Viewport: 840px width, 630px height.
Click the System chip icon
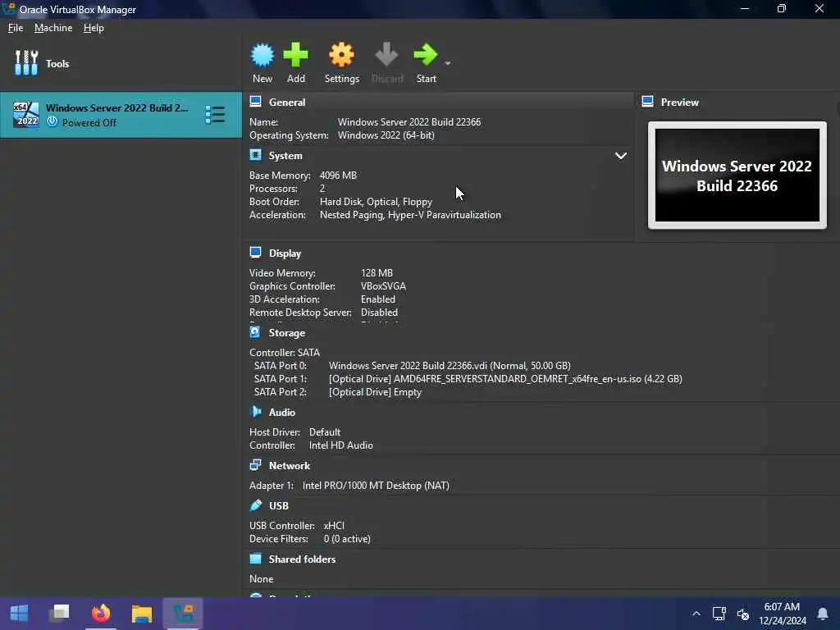click(256, 155)
